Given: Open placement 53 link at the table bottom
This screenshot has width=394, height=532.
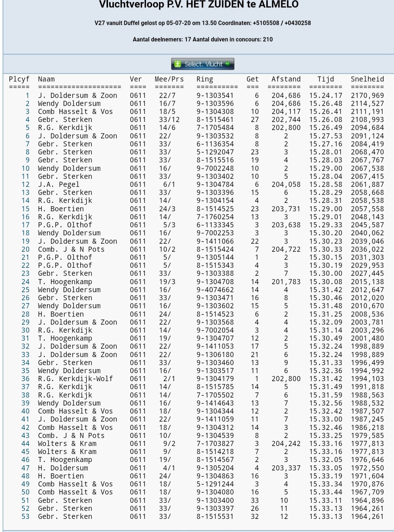Looking at the screenshot, I should click(x=26, y=516).
